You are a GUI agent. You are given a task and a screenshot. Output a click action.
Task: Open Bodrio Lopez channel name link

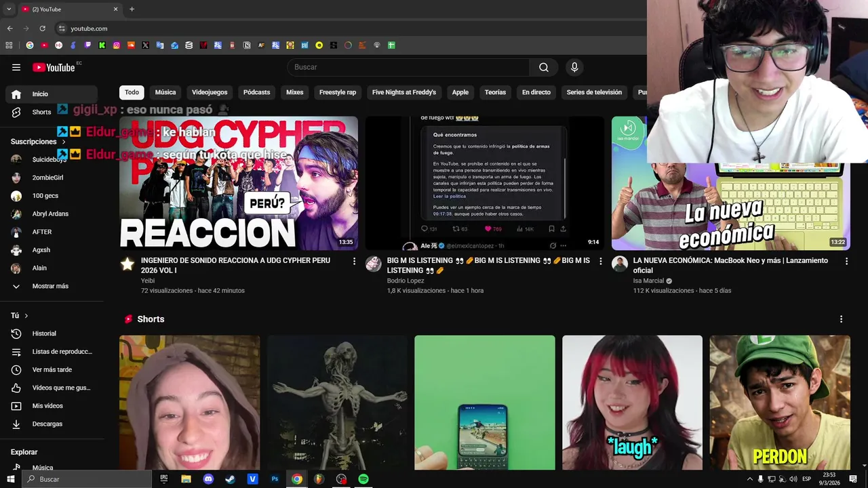point(406,281)
